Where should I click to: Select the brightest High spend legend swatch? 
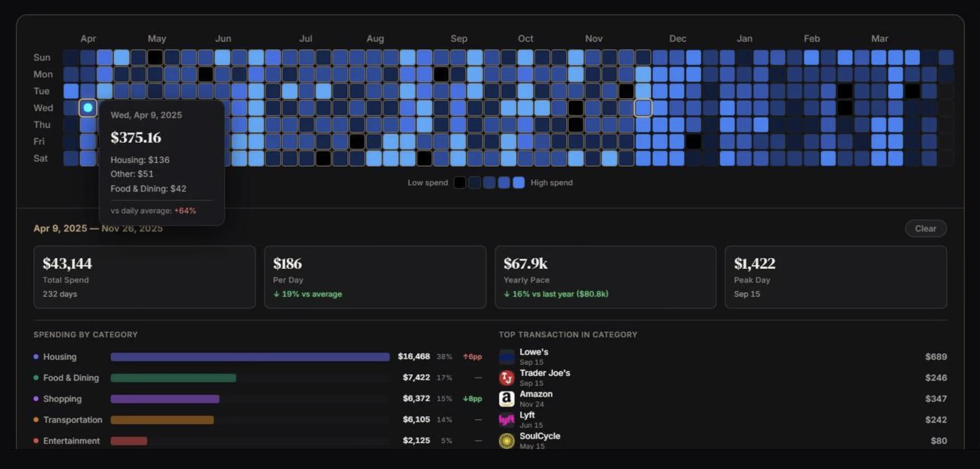(518, 182)
